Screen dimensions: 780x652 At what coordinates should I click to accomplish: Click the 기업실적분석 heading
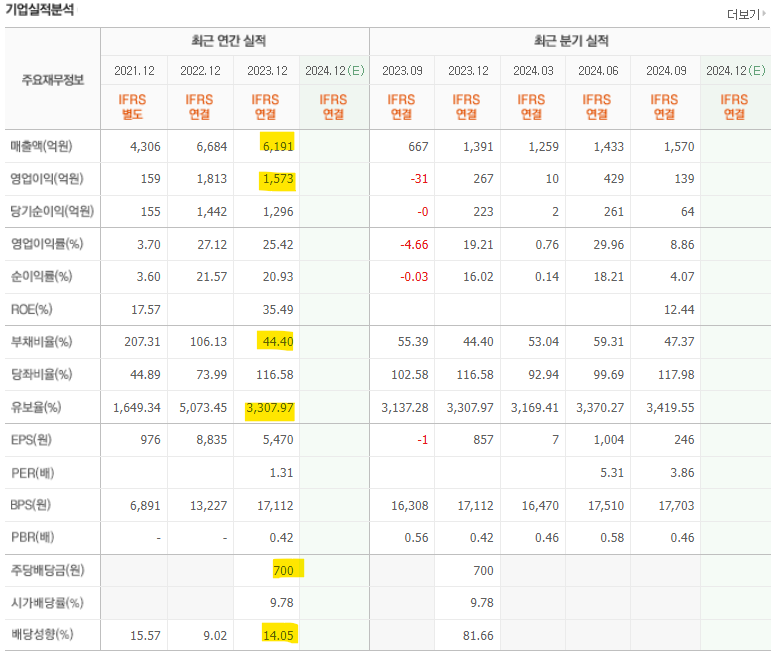click(39, 9)
